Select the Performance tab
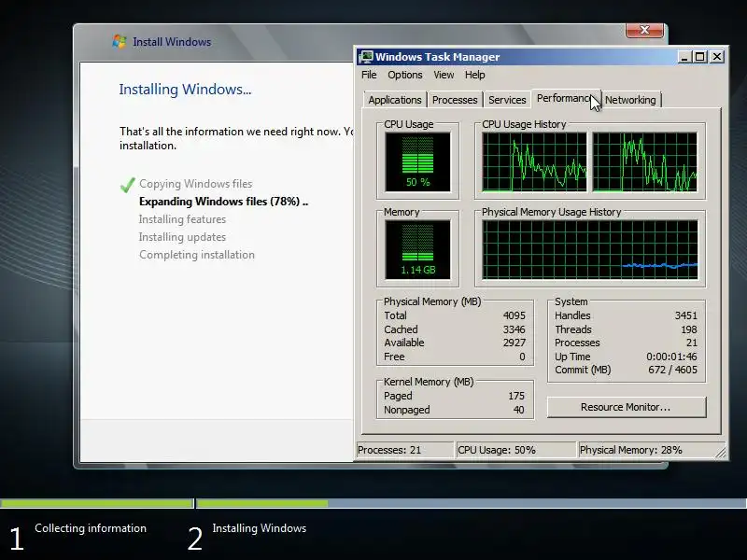This screenshot has height=560, width=747. (x=566, y=98)
